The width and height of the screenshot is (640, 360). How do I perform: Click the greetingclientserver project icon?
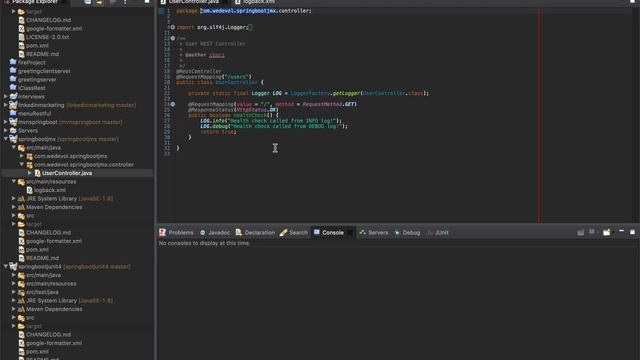[x=13, y=71]
